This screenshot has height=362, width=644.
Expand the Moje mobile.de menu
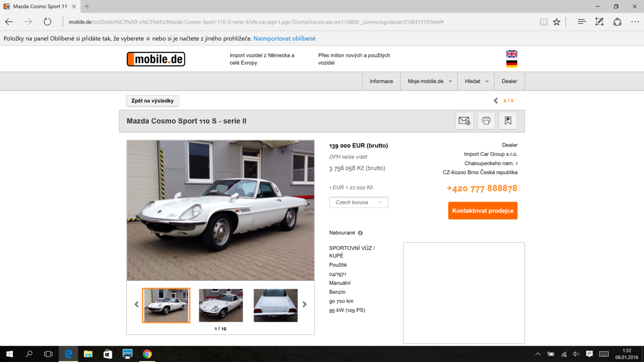[x=429, y=81]
